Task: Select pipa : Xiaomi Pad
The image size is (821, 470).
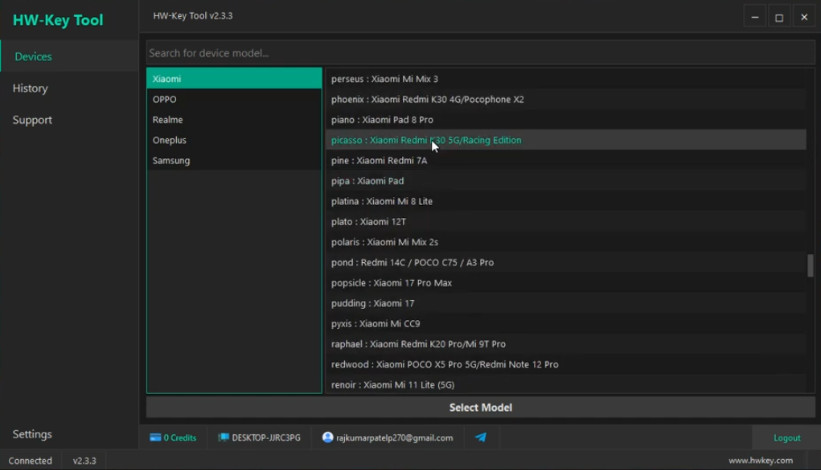Action: pyautogui.click(x=565, y=181)
